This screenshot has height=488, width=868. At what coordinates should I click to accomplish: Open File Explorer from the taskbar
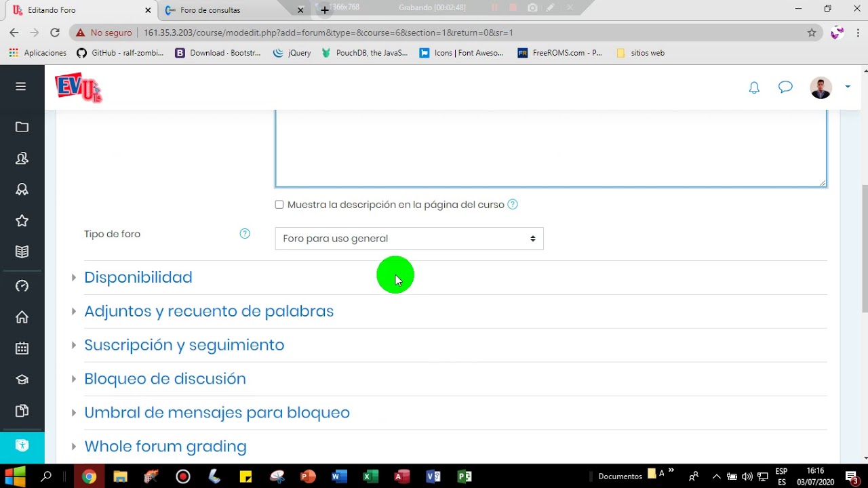(x=120, y=476)
